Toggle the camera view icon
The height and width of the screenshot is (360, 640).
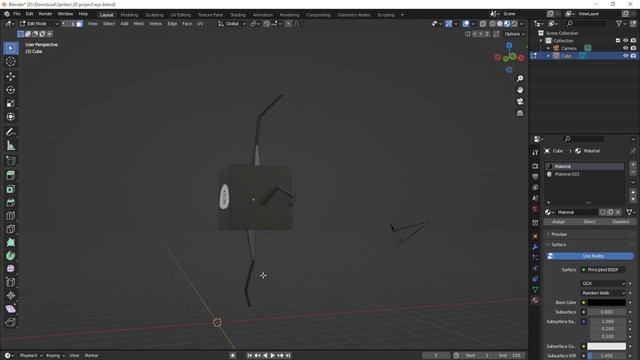520,101
